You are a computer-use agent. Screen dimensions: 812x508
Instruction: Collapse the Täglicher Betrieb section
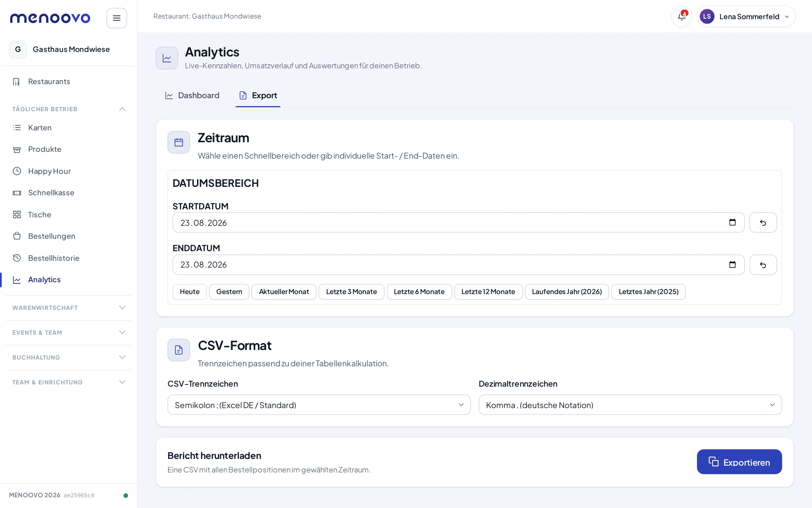tap(69, 109)
